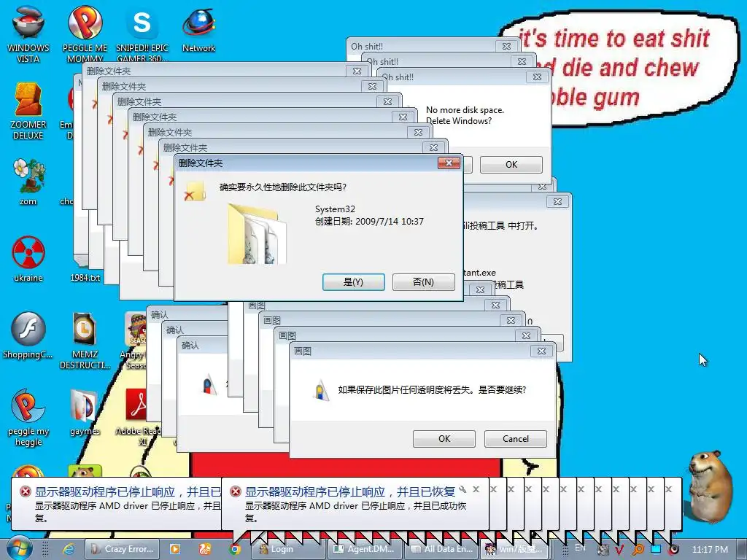Open the SNIPED!! EPIC GAMER 360 Skype icon
This screenshot has height=560, width=747.
point(142,34)
